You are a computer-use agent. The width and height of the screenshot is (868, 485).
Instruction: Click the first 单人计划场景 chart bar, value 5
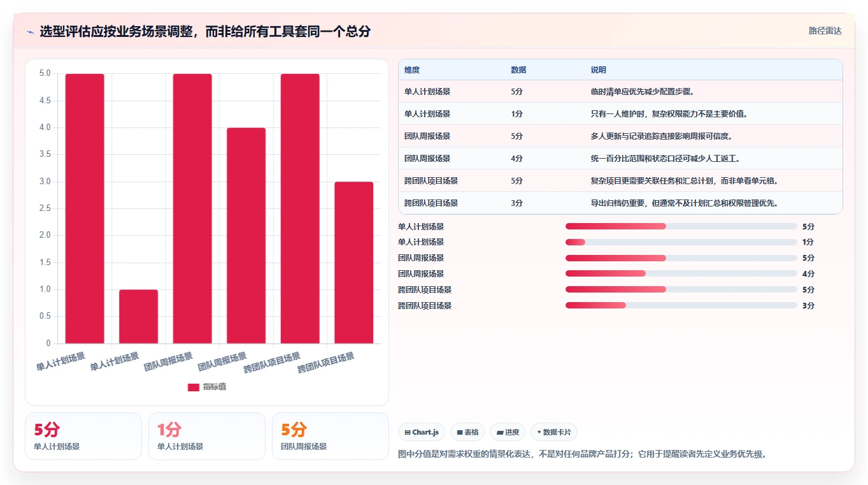pos(85,208)
